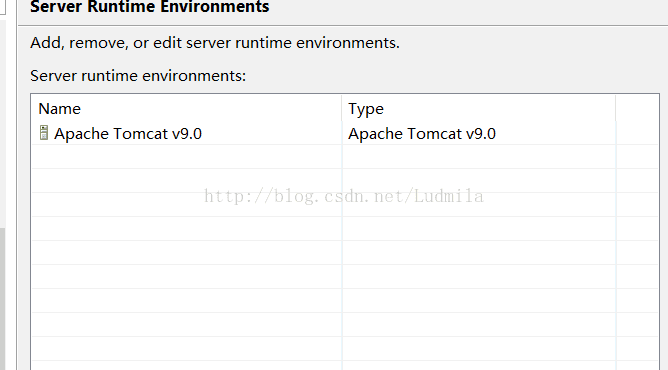Click the empty row directly below Apache Tomcat name
The image size is (668, 370).
(187, 157)
